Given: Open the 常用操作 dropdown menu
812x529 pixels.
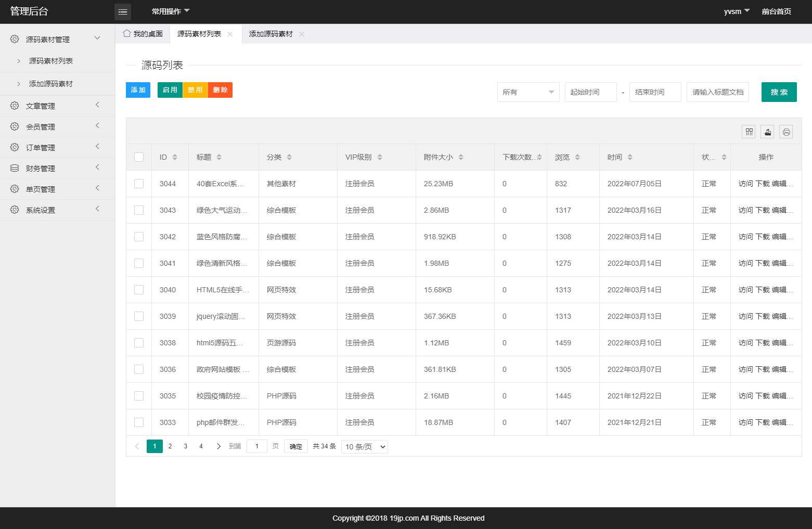Looking at the screenshot, I should coord(171,11).
